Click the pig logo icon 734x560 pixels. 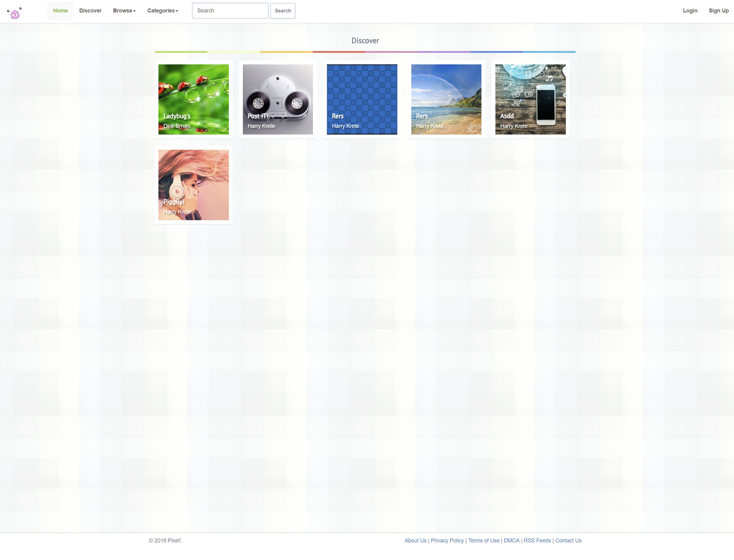pyautogui.click(x=15, y=13)
